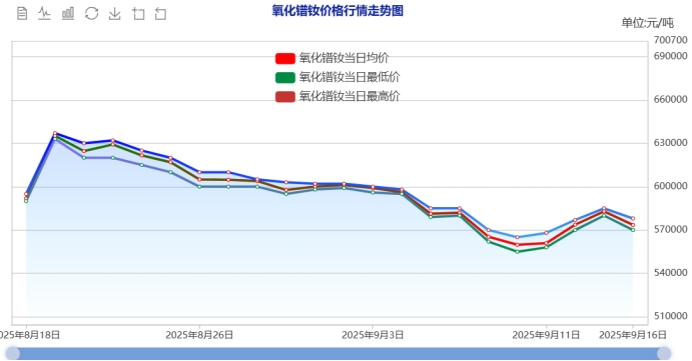
Task: Toggle 氧化镨钕当日最低价 legend series
Action: [x=338, y=77]
